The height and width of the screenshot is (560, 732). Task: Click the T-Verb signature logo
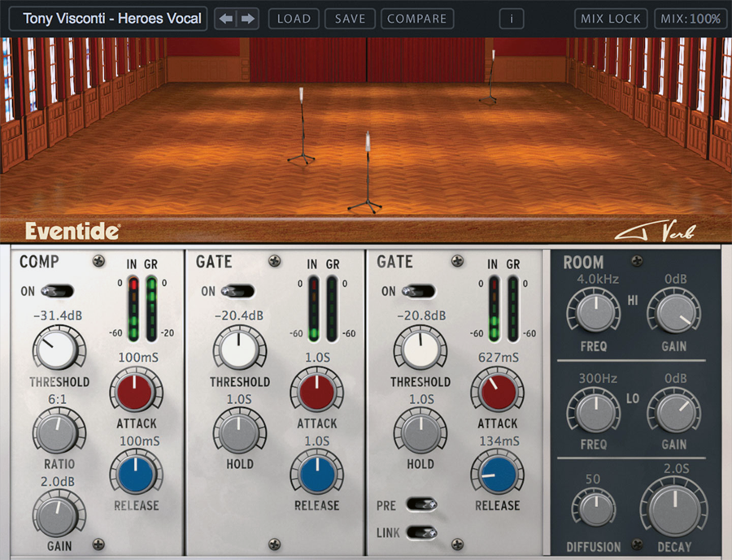[656, 231]
